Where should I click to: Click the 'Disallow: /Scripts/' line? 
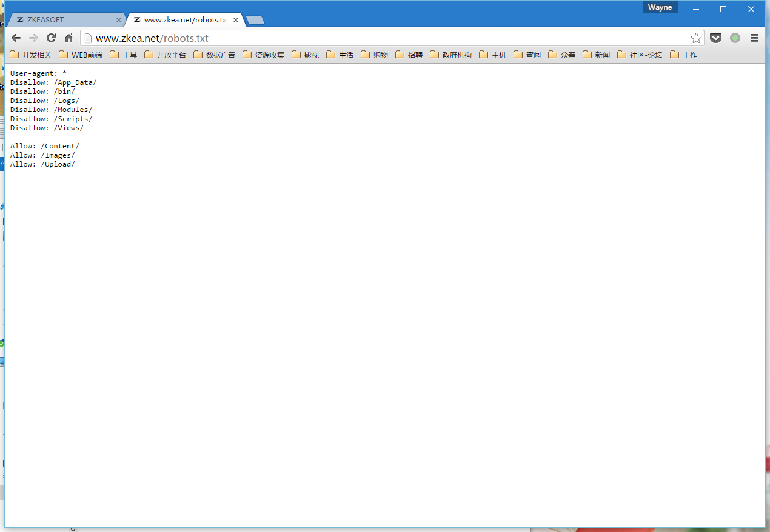[52, 119]
